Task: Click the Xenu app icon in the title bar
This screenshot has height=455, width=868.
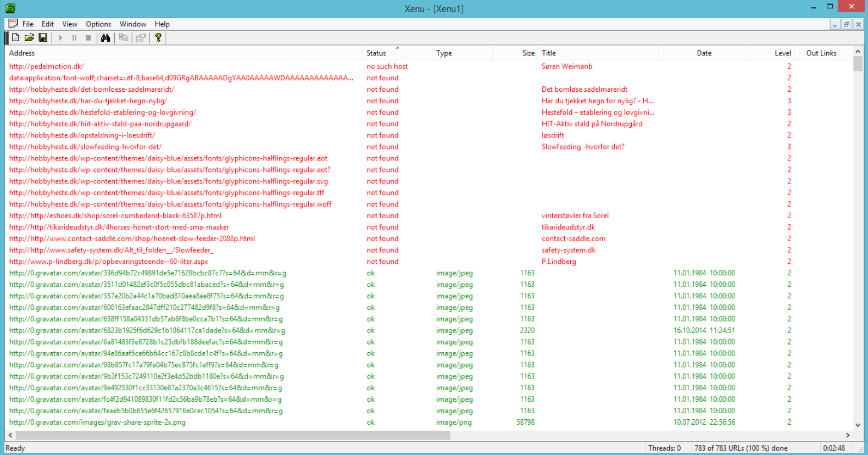Action: click(x=10, y=8)
